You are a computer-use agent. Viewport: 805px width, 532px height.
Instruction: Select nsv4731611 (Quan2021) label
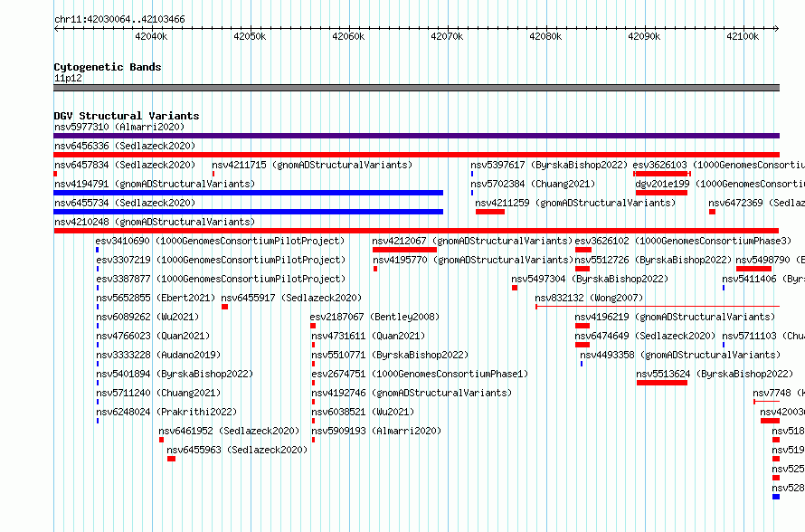[x=368, y=336]
